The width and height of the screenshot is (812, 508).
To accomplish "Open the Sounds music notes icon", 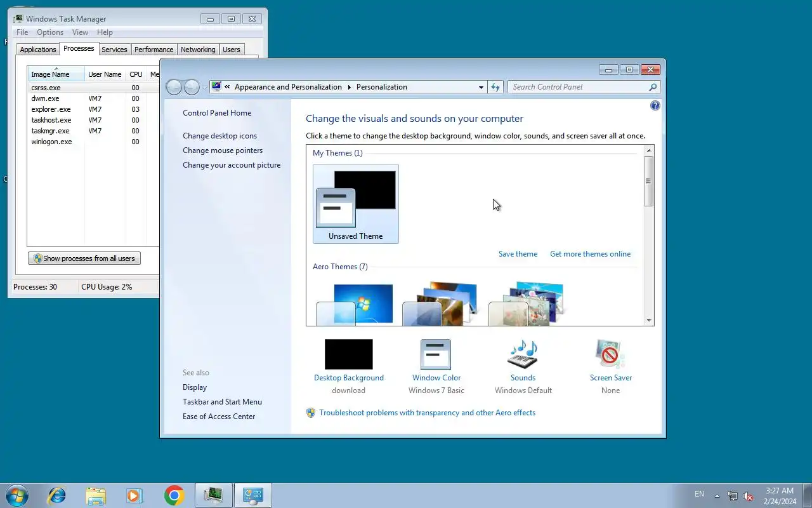I will [x=523, y=354].
